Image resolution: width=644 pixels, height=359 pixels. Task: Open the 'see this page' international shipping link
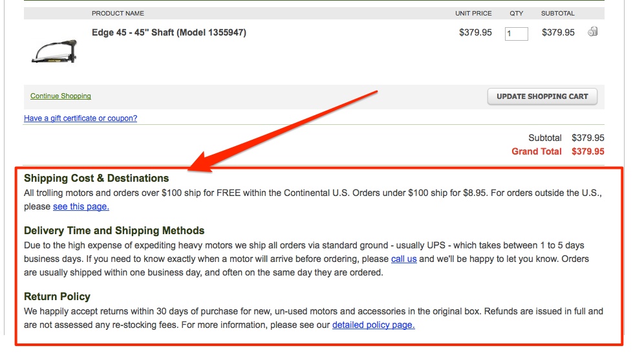pos(81,206)
